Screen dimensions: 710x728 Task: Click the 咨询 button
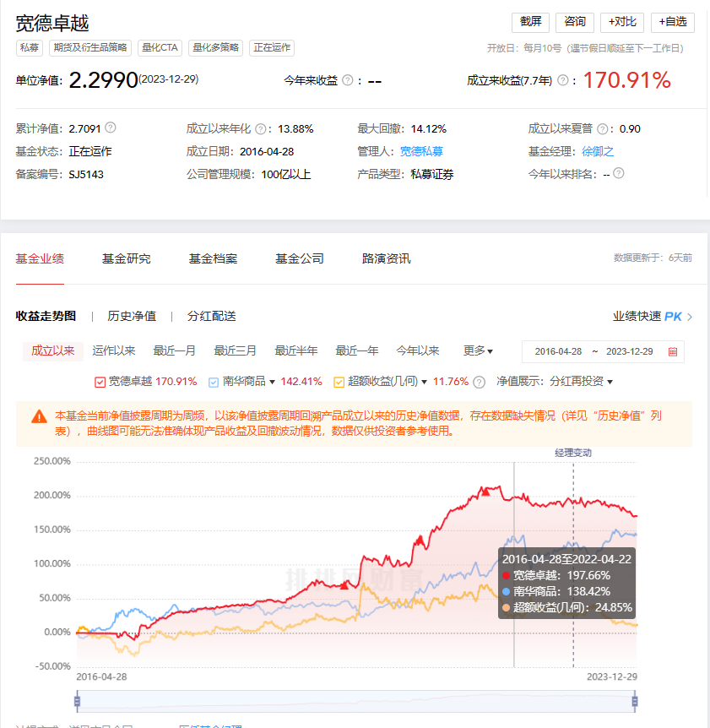(x=574, y=22)
